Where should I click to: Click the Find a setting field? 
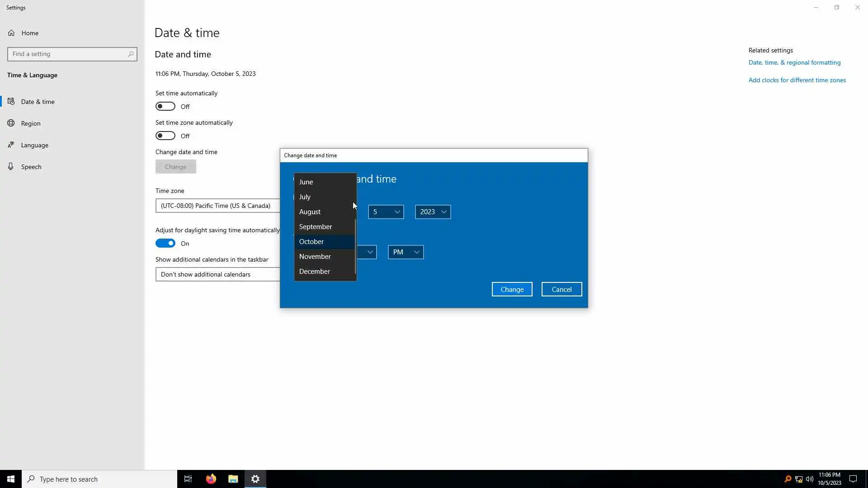pyautogui.click(x=68, y=54)
